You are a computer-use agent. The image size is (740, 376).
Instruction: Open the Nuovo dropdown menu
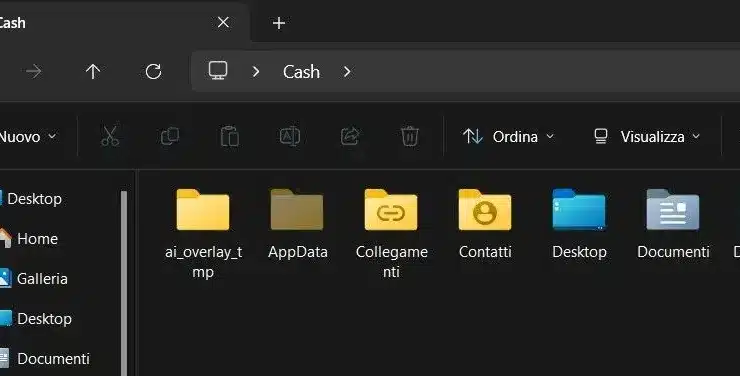coord(28,137)
